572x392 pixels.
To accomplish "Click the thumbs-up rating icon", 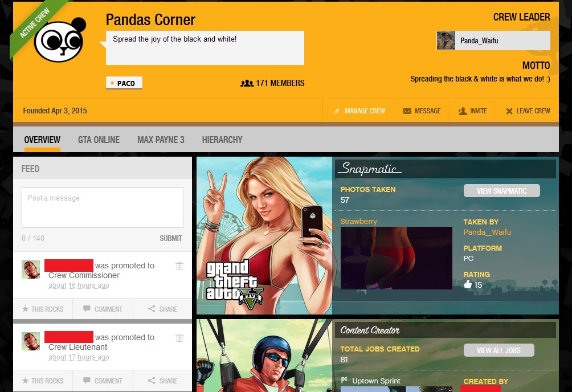I will (x=468, y=284).
